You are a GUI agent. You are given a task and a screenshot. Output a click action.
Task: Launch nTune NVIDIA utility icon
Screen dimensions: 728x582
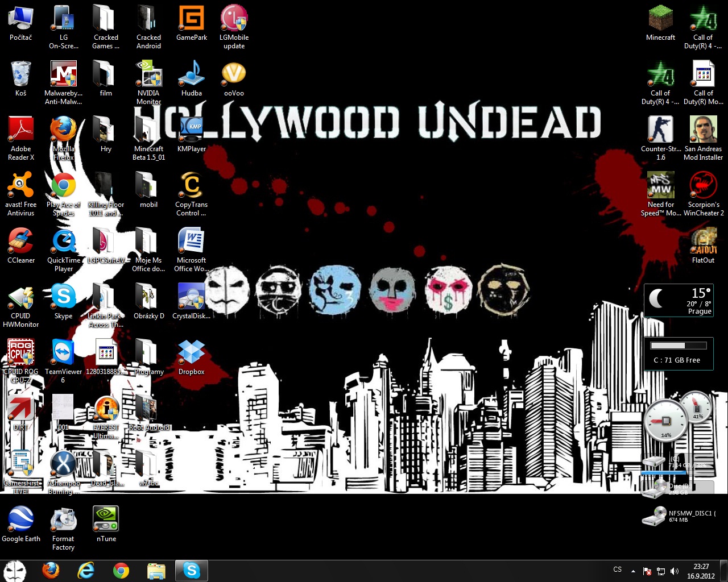point(106,521)
